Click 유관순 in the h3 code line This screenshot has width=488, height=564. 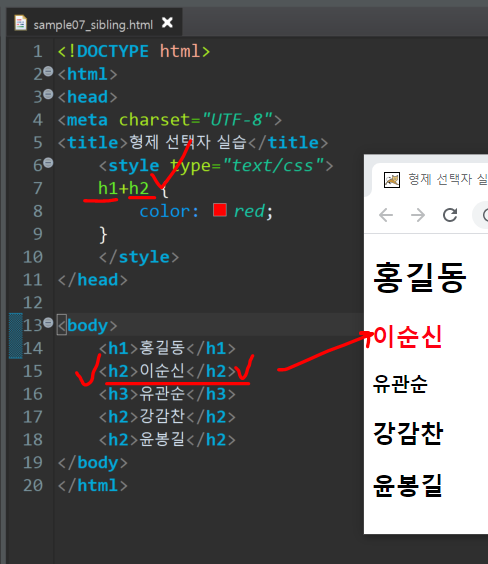pyautogui.click(x=162, y=394)
